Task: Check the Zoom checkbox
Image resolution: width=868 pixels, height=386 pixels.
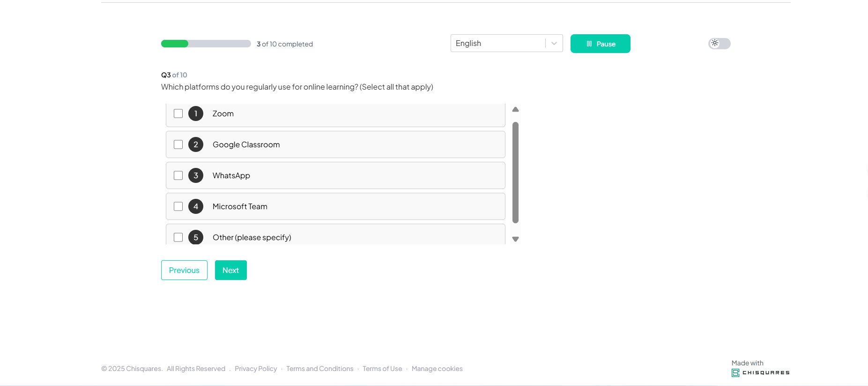Action: click(x=178, y=114)
